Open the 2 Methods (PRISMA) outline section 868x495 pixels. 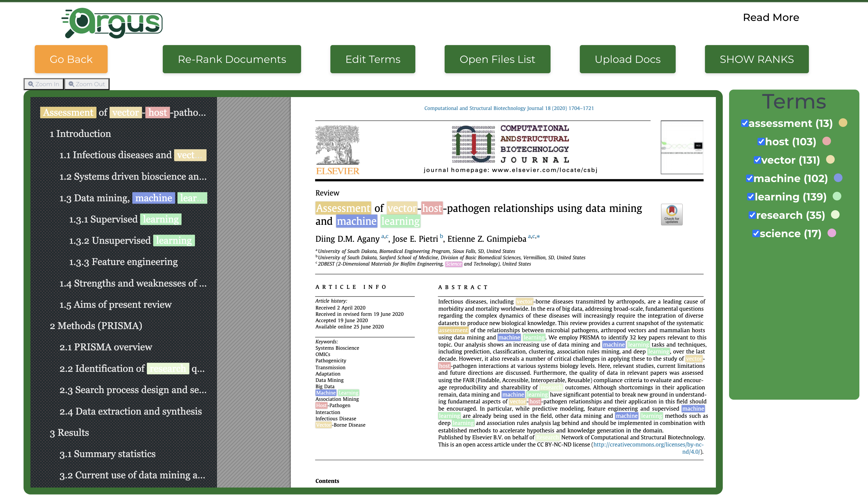coord(96,326)
